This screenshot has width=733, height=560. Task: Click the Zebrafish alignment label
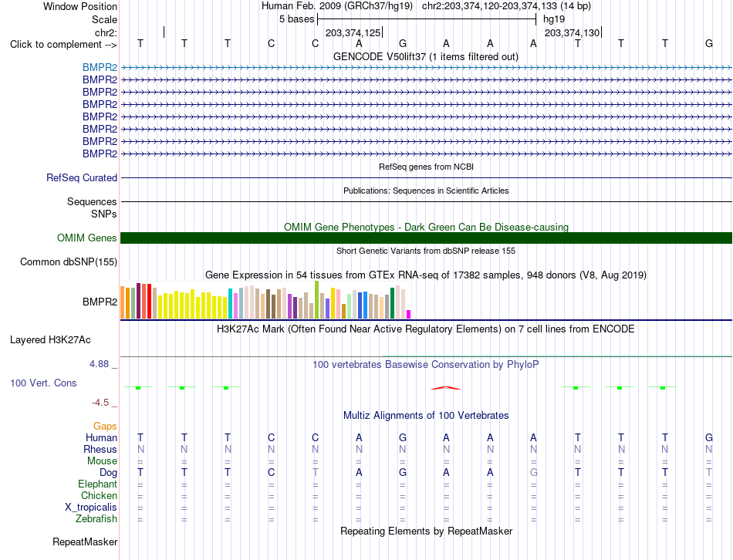pyautogui.click(x=96, y=519)
